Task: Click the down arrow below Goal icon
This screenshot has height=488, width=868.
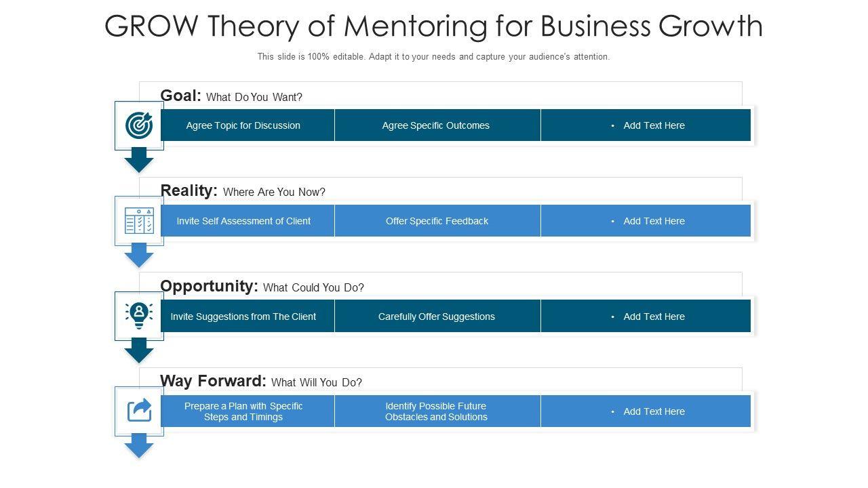Action: (x=139, y=160)
